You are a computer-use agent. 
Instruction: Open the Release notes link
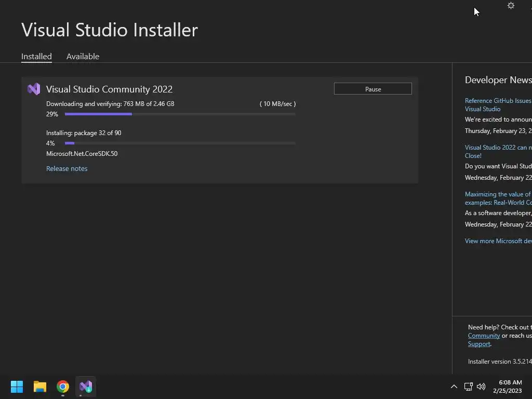pos(67,169)
